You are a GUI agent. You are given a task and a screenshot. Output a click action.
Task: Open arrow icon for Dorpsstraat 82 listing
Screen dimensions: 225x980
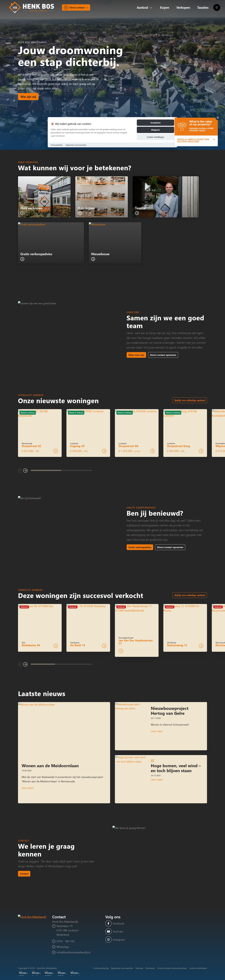pyautogui.click(x=56, y=451)
